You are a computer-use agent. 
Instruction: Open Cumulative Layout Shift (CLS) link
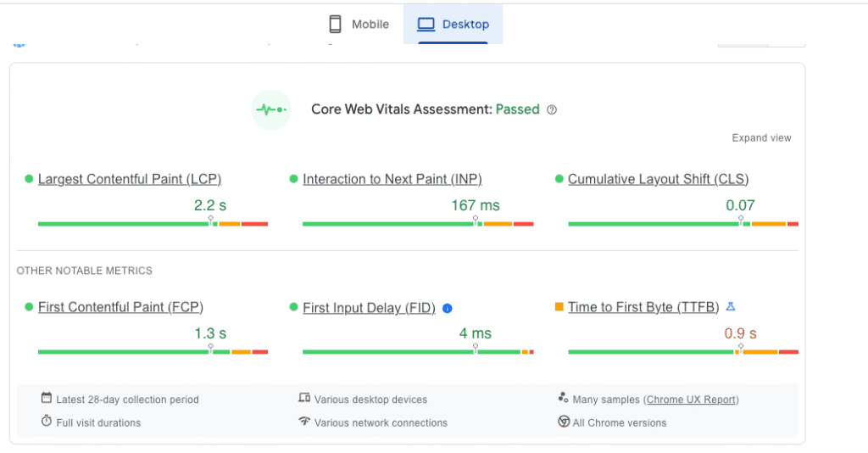click(x=658, y=179)
